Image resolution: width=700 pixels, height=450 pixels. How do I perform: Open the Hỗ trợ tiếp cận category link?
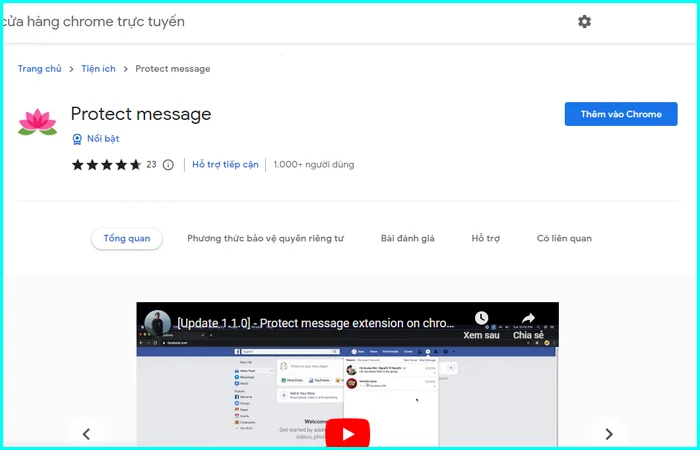click(x=225, y=165)
